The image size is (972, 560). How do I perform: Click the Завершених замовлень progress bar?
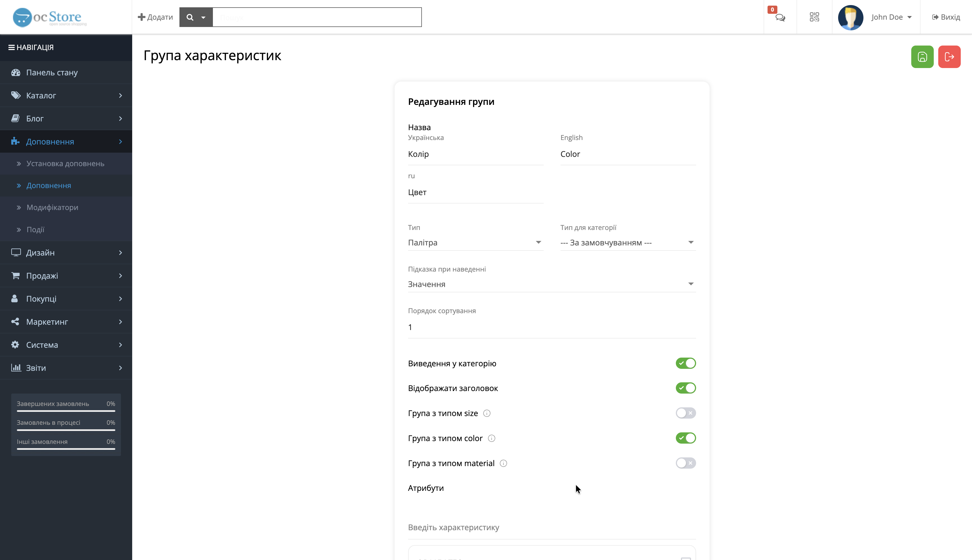pyautogui.click(x=66, y=411)
